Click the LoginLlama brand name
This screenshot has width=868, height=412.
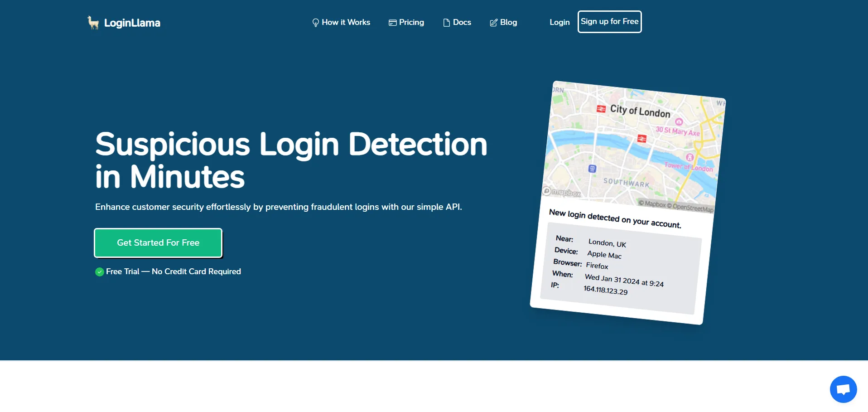pos(132,23)
